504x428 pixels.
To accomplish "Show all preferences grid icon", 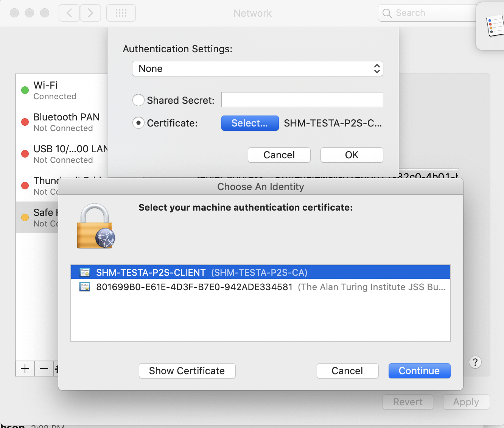I will 121,13.
